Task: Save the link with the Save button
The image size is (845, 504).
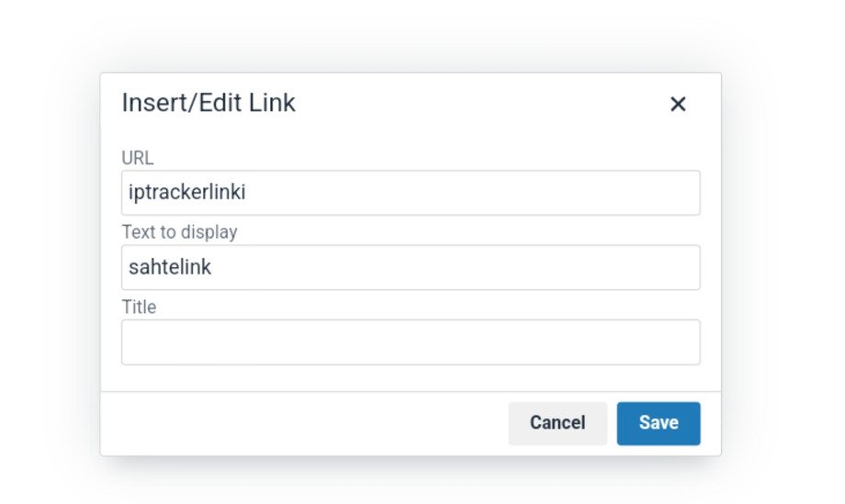Action: coord(659,423)
